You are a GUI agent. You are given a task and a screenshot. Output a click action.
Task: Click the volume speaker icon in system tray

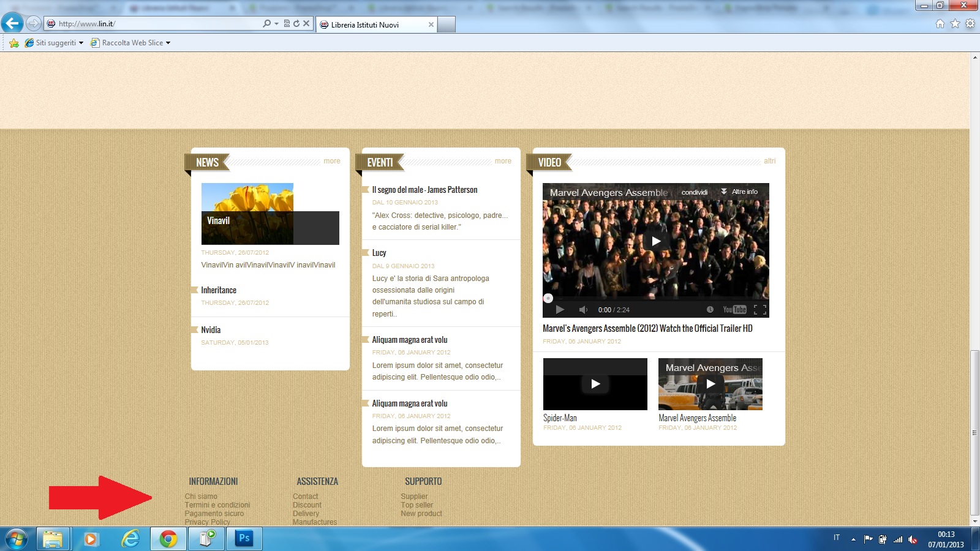[x=913, y=539]
